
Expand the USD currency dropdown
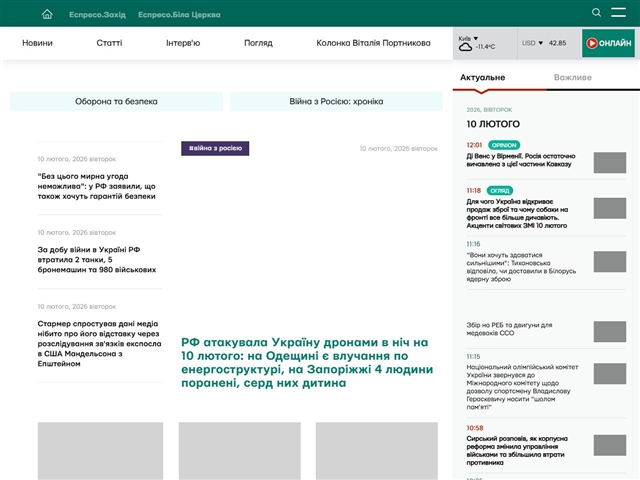pyautogui.click(x=532, y=43)
